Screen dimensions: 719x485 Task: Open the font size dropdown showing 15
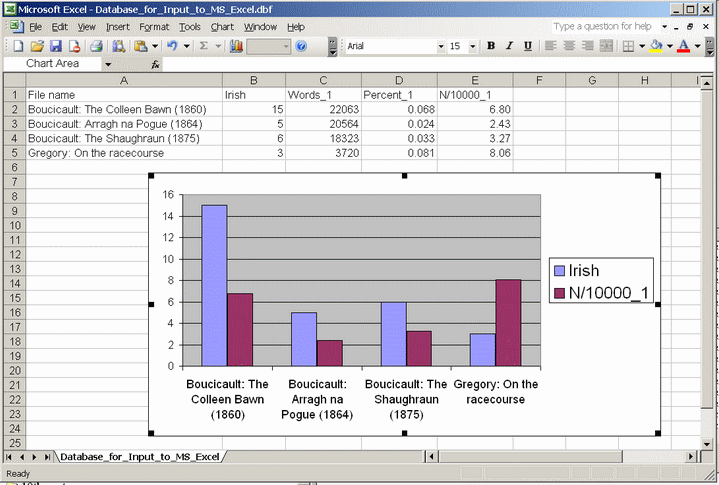[472, 46]
